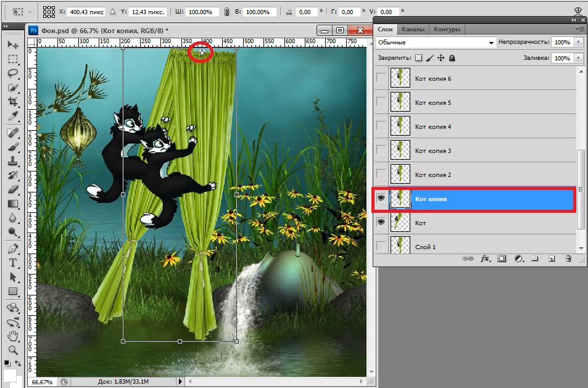This screenshot has width=588, height=388.
Task: Choose the History Brush tool
Action: click(x=13, y=175)
